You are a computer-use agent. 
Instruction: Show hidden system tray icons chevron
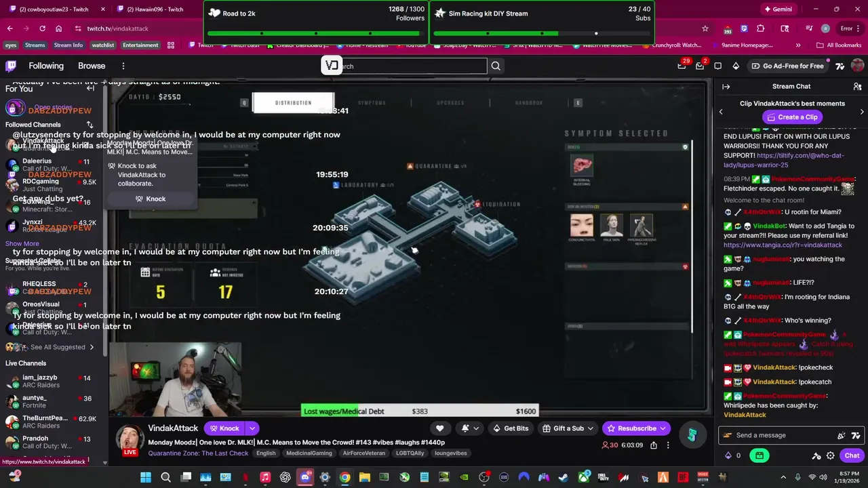coord(783,478)
